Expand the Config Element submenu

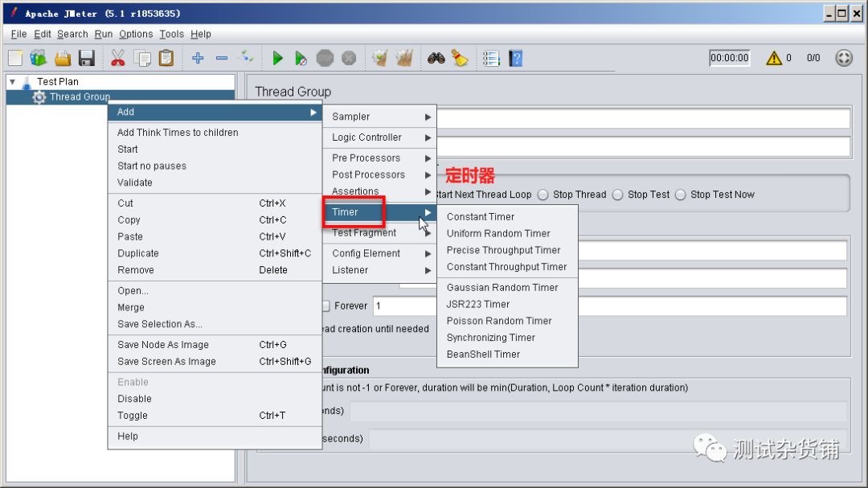[379, 253]
